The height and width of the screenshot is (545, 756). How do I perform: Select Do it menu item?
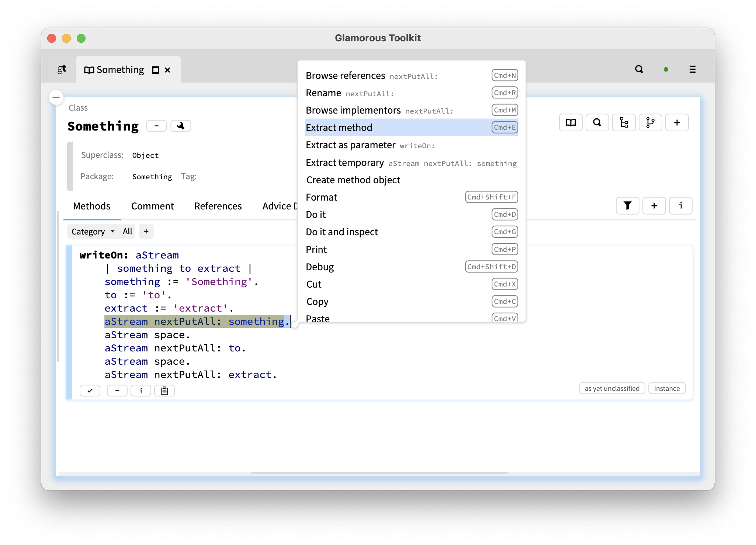pos(412,215)
